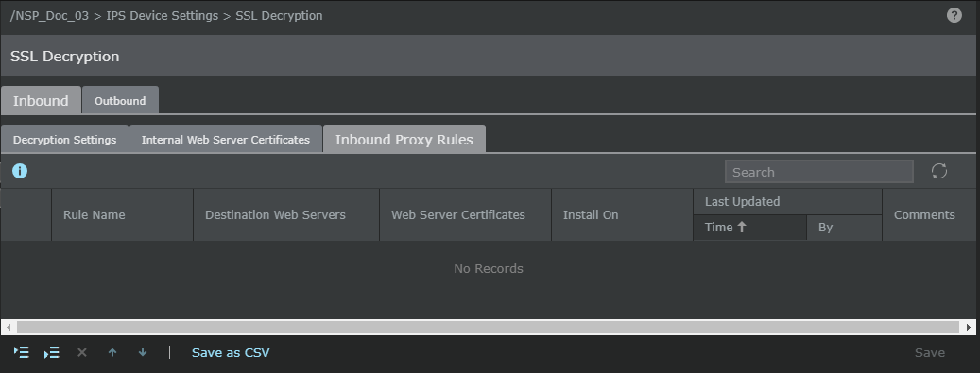Screen dimensions: 980x373
Task: Click the breadcrumb path text
Action: pyautogui.click(x=166, y=16)
